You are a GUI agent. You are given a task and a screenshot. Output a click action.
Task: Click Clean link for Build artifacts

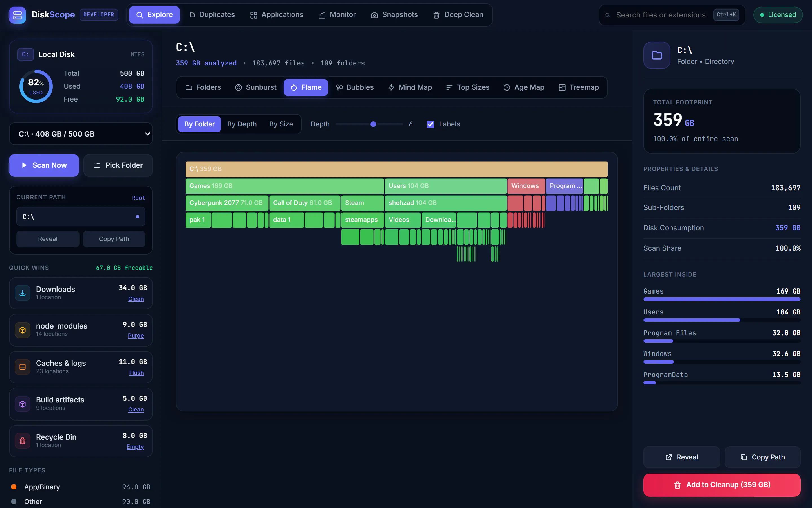pyautogui.click(x=136, y=409)
